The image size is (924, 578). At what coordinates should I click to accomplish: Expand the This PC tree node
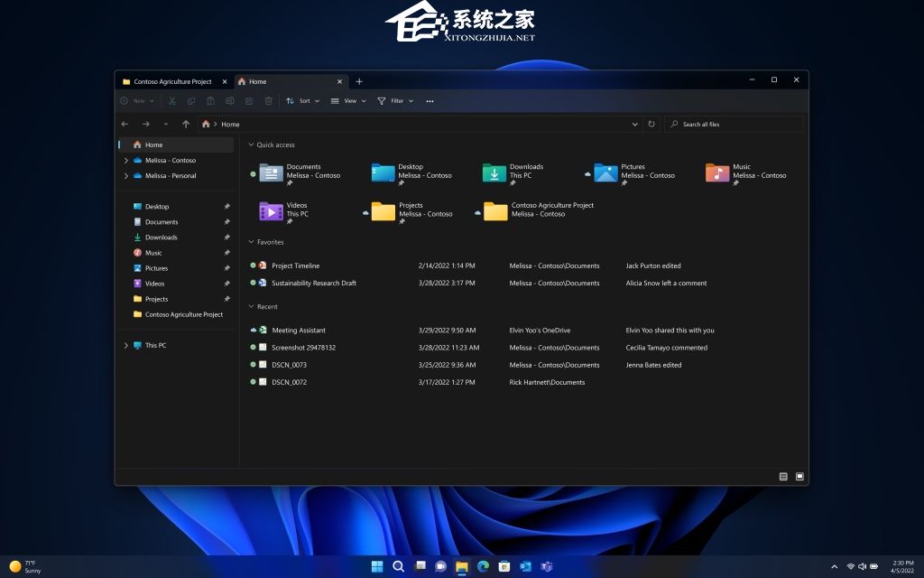(125, 345)
